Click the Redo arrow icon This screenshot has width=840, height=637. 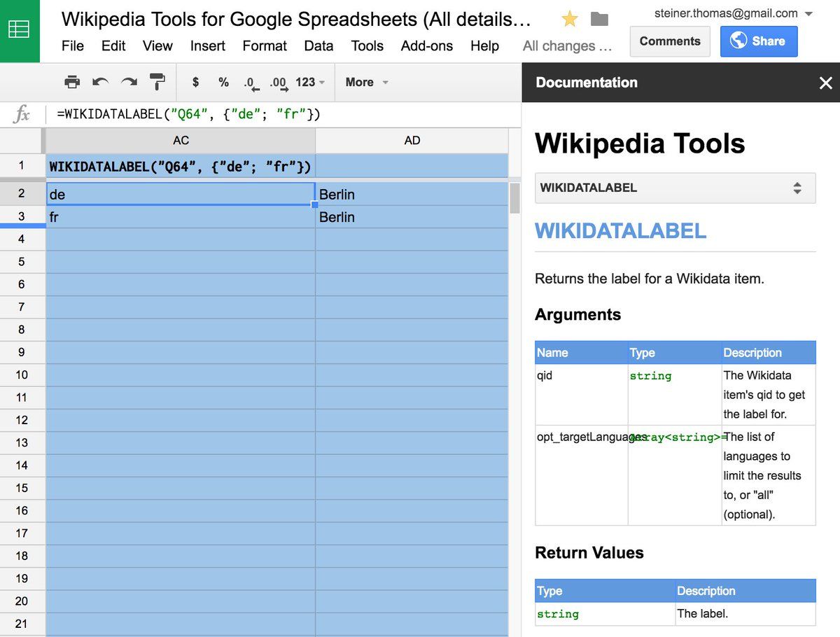(129, 82)
